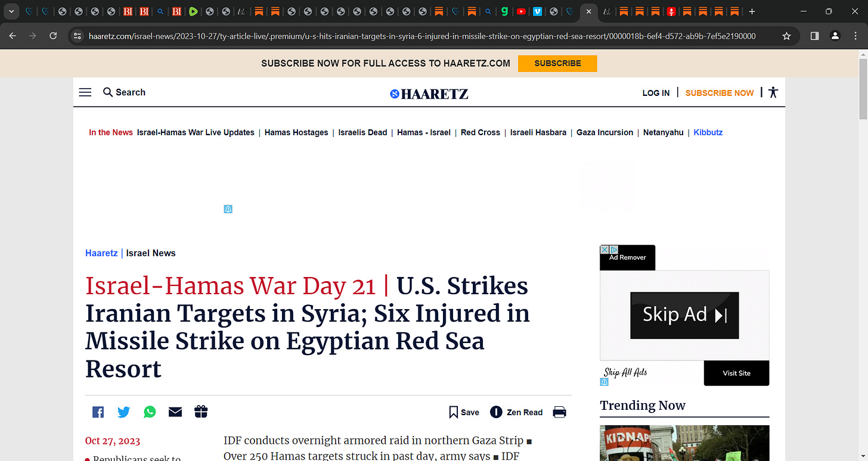The width and height of the screenshot is (868, 461).
Task: Open the accessibility options icon
Action: [x=773, y=92]
